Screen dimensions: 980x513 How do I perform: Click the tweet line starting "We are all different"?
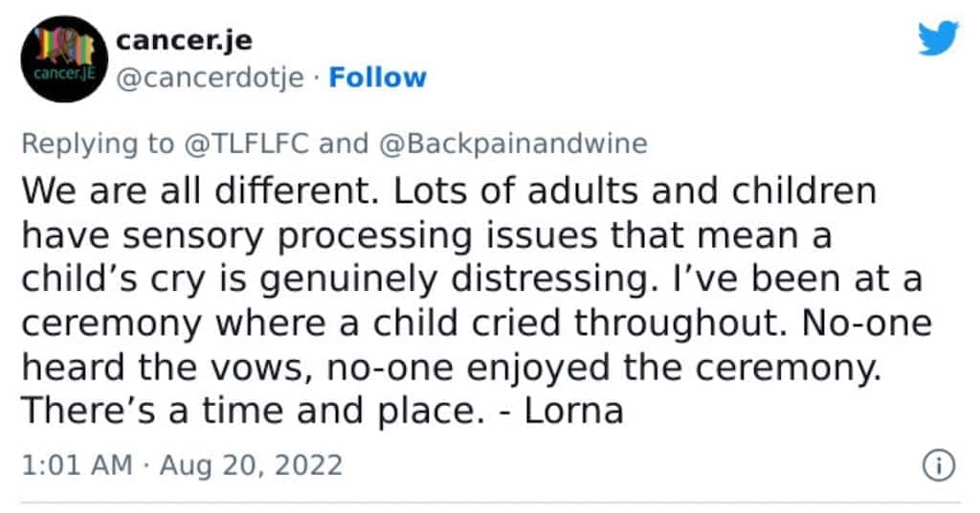tap(449, 191)
